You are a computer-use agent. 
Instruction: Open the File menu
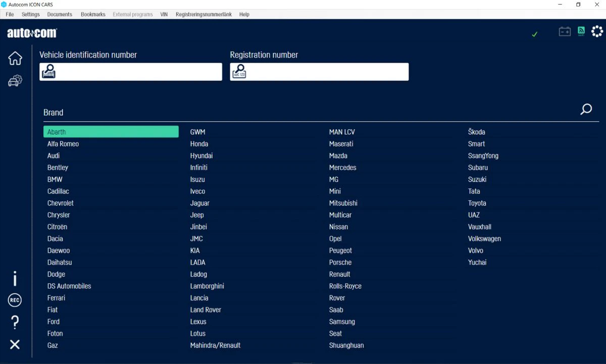10,14
